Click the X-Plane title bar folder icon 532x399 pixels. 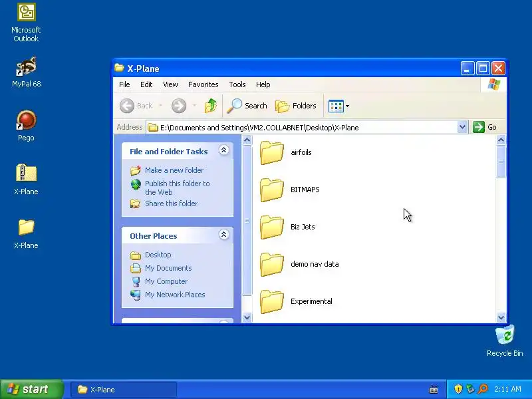(x=119, y=68)
